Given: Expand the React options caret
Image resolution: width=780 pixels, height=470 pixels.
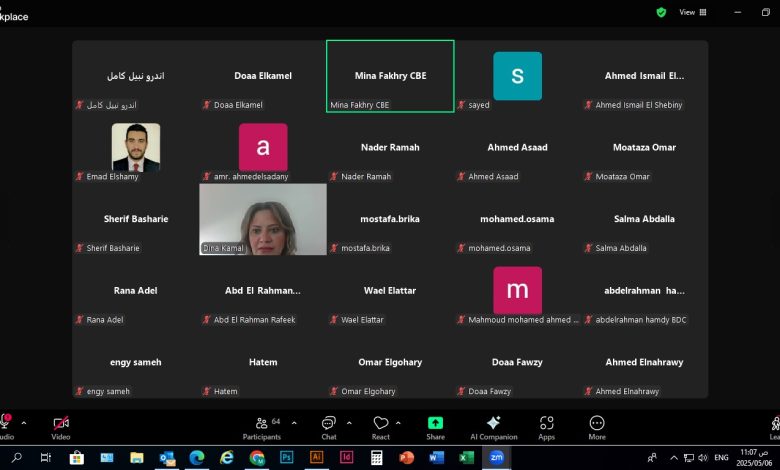Looking at the screenshot, I should tap(398, 423).
